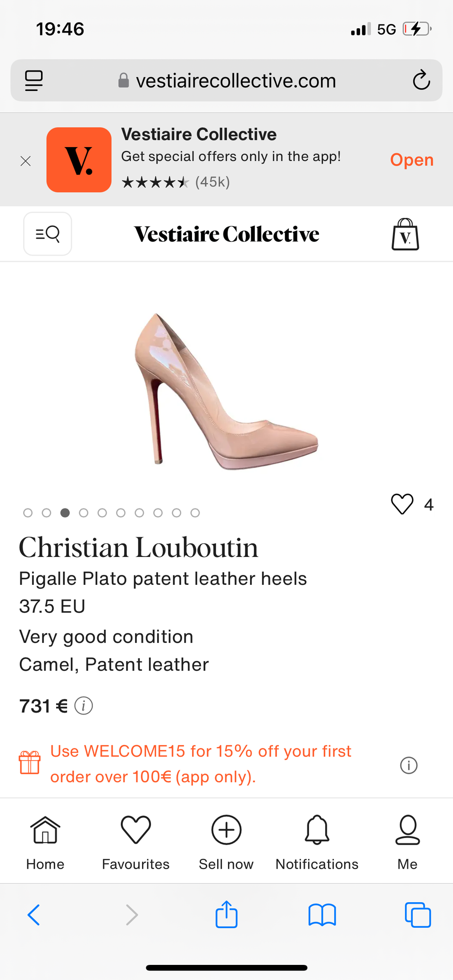Tap the heart to favourite this item
453x980 pixels.
(x=402, y=504)
